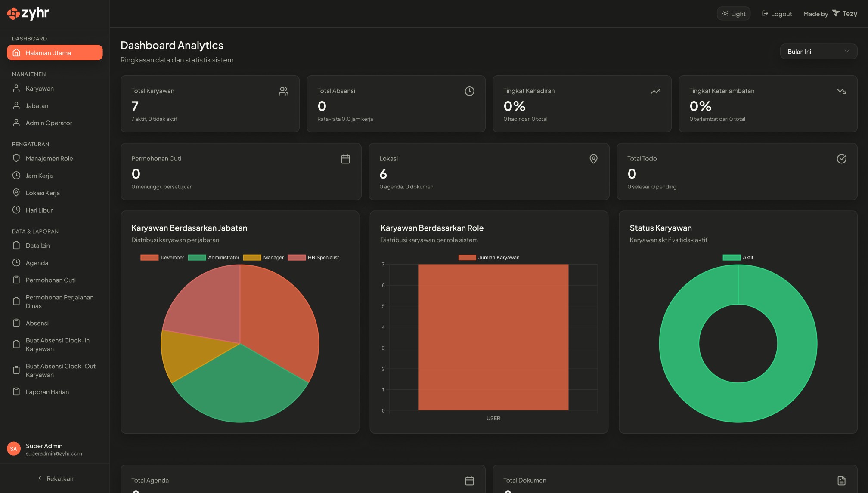This screenshot has height=493, width=868.
Task: Click the Logout button
Action: (x=776, y=13)
